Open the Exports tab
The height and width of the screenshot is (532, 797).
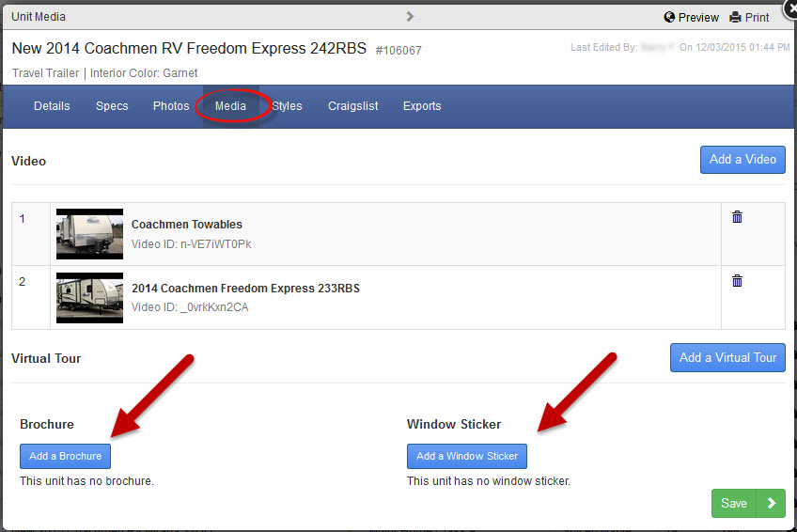(x=422, y=106)
